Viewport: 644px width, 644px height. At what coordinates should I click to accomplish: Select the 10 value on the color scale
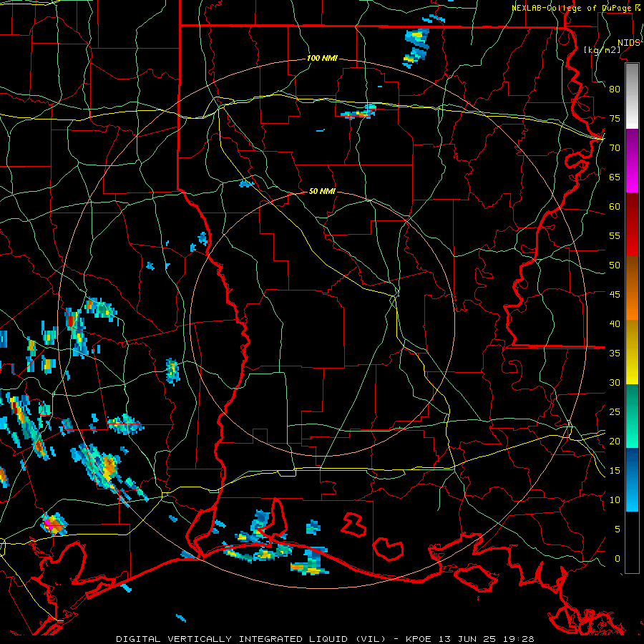615,500
